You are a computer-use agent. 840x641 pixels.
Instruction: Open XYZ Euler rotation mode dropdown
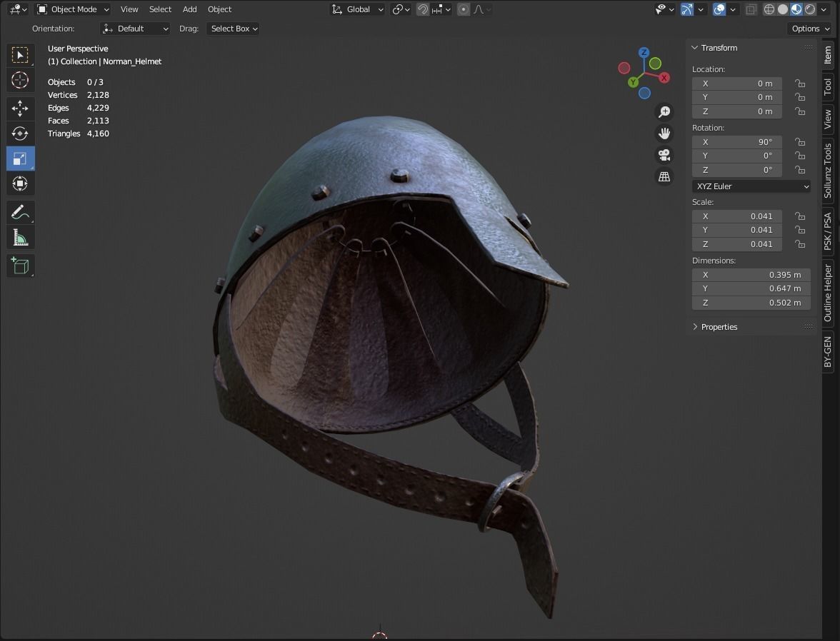(x=751, y=186)
